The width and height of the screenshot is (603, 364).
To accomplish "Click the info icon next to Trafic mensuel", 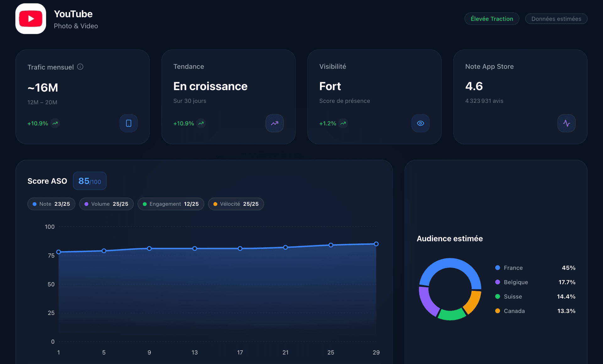I will 80,67.
